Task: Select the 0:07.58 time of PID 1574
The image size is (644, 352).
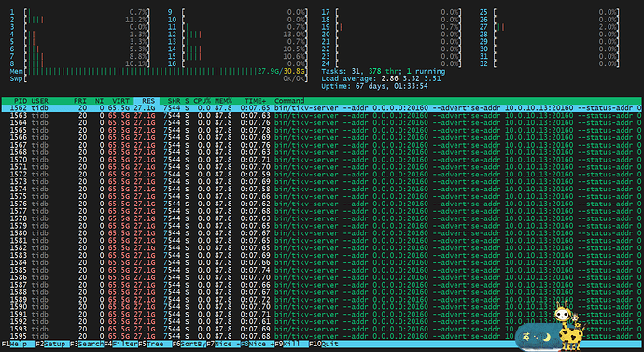Action: pos(256,189)
